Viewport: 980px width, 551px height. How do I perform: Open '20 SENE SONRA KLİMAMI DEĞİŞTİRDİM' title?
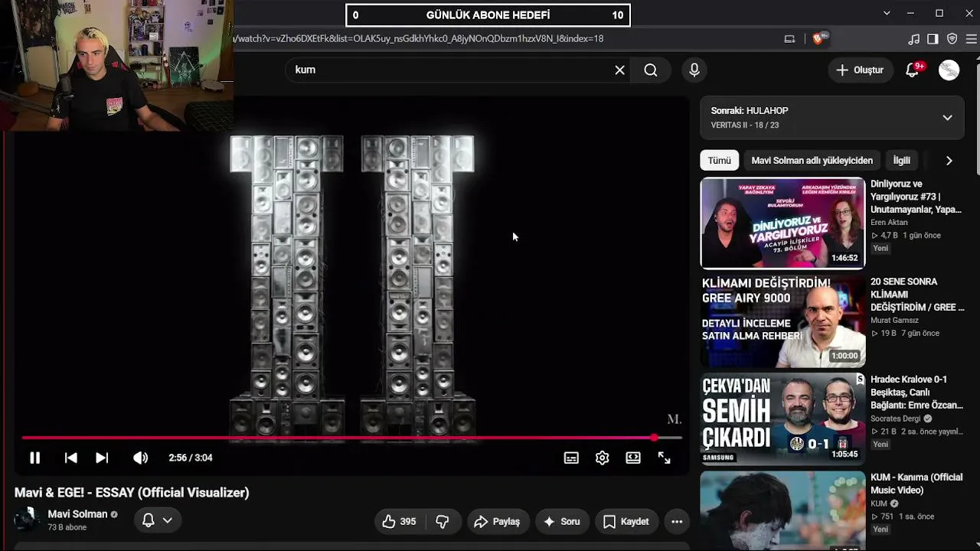point(917,295)
